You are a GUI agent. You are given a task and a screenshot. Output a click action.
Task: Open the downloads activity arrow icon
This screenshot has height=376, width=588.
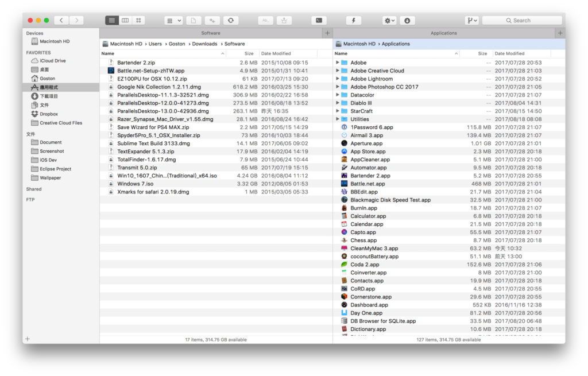coord(407,21)
